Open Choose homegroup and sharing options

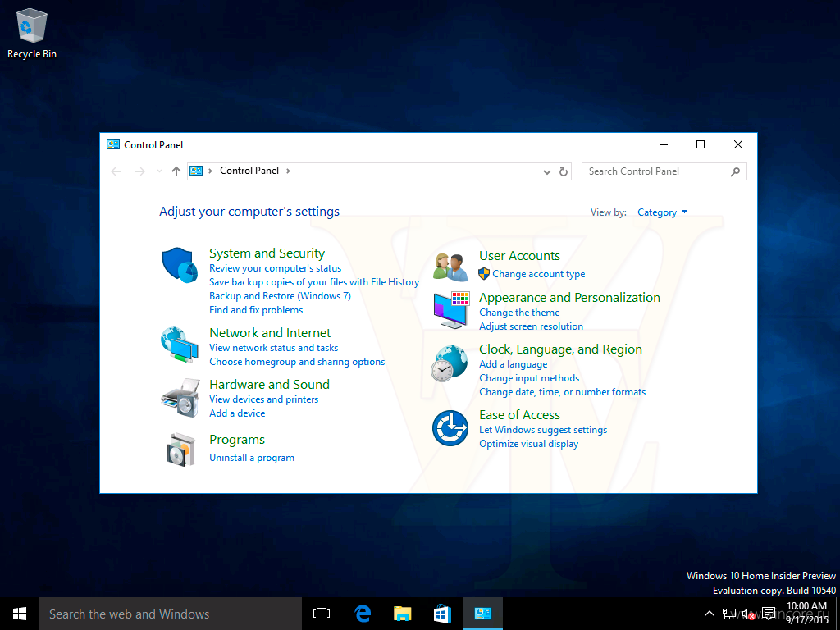pyautogui.click(x=297, y=362)
